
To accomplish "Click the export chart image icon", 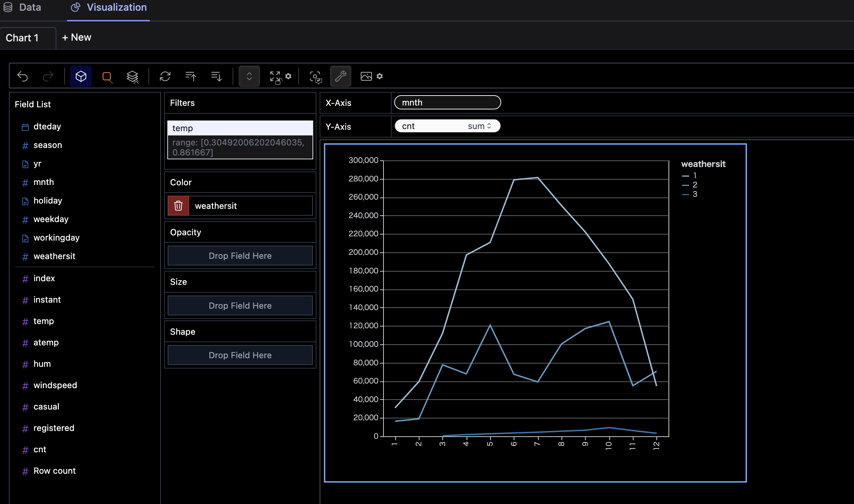I will click(x=366, y=76).
